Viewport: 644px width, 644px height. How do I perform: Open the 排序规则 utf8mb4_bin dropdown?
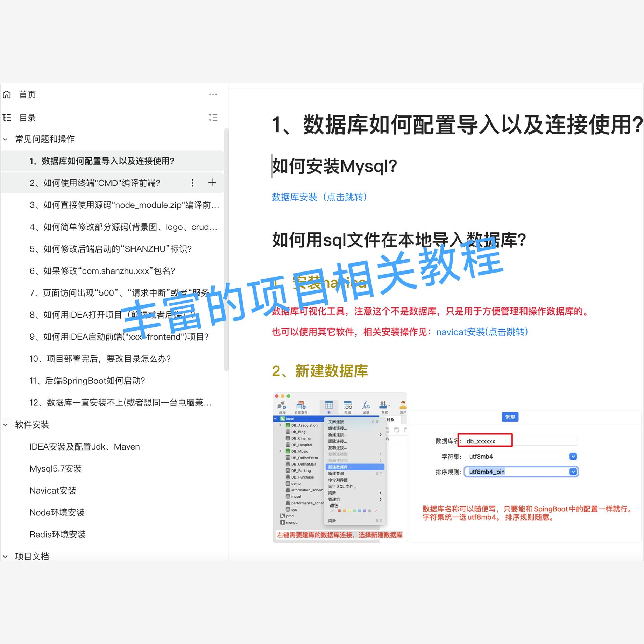coord(573,472)
